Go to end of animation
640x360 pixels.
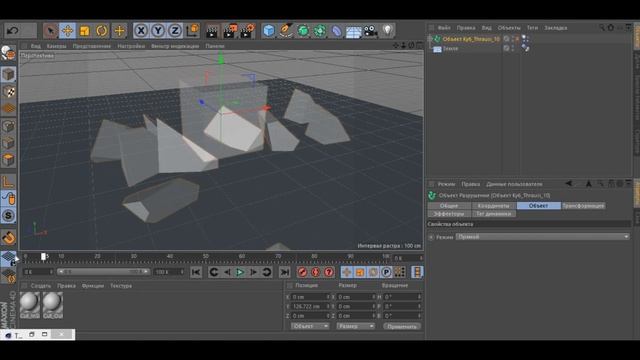pos(284,272)
